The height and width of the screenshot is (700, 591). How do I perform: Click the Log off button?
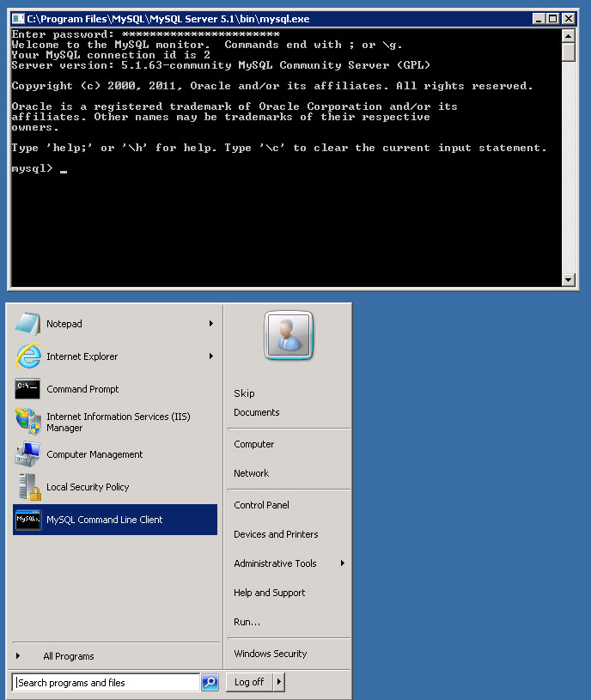(249, 682)
